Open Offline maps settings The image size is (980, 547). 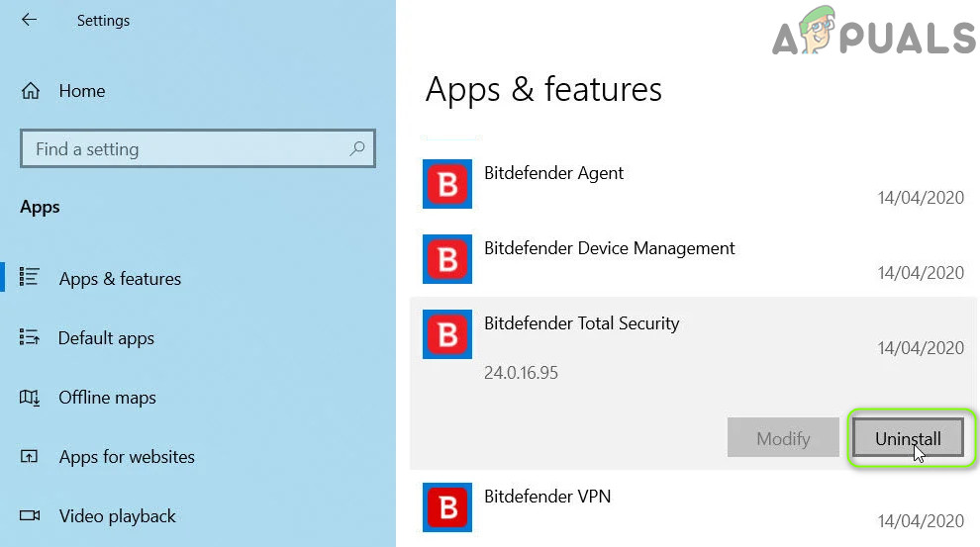(x=107, y=398)
